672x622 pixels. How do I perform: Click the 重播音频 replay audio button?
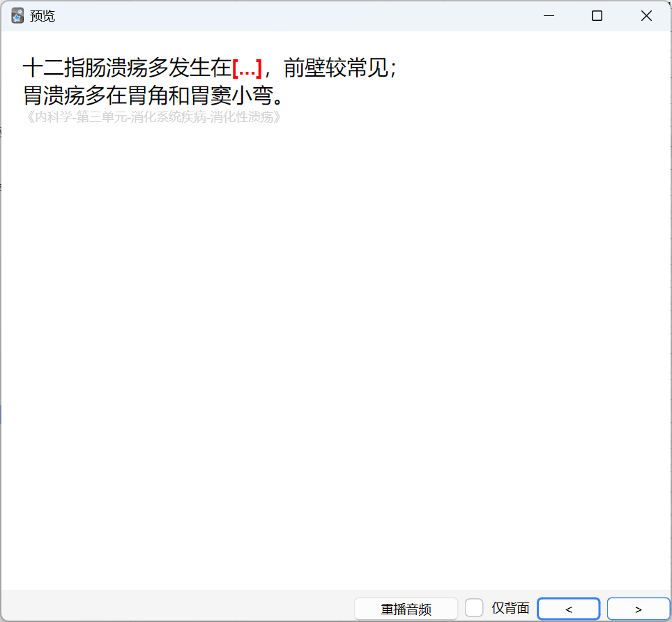[x=406, y=609]
